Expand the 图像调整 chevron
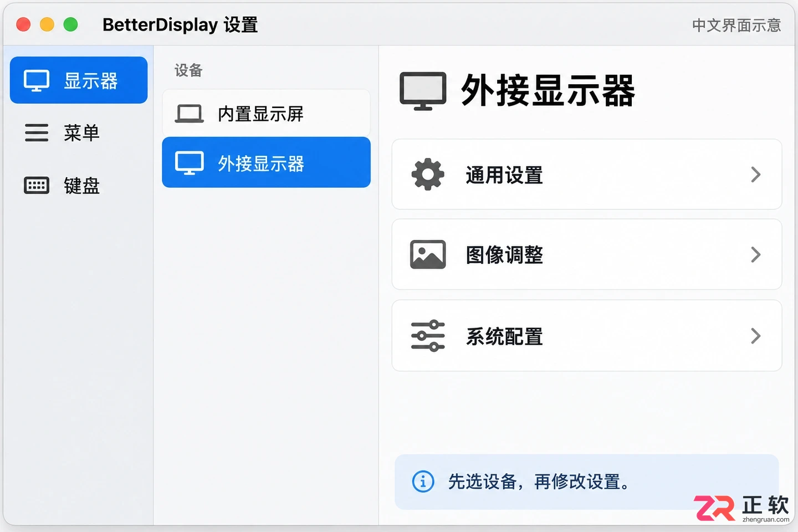 [756, 254]
